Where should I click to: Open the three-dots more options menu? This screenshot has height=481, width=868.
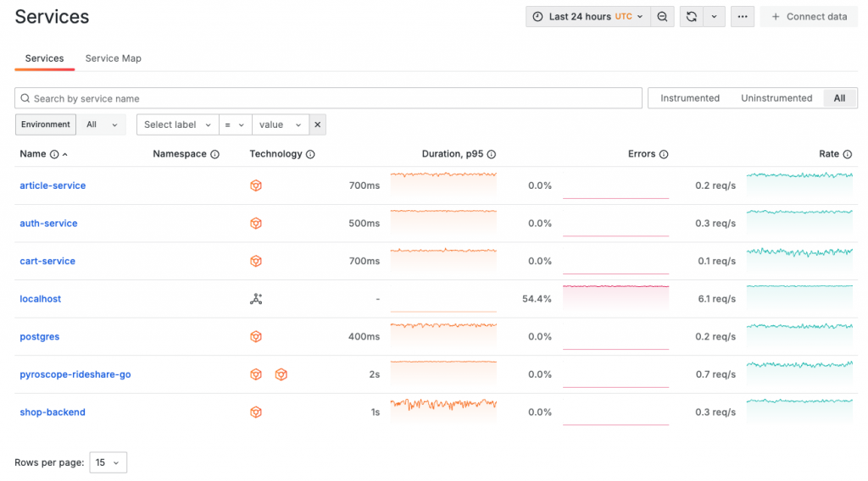[742, 17]
